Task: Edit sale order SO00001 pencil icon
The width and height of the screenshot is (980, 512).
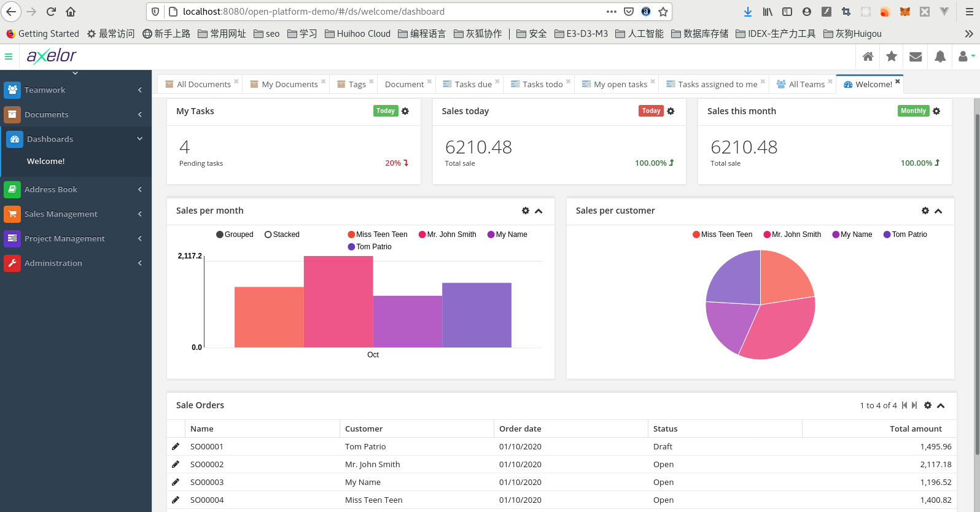Action: coord(176,446)
